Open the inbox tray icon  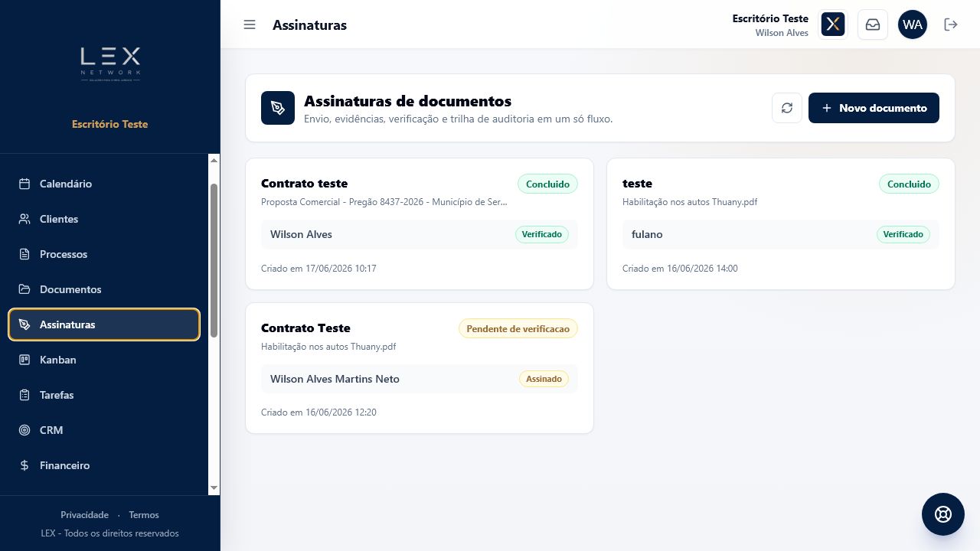(x=873, y=24)
